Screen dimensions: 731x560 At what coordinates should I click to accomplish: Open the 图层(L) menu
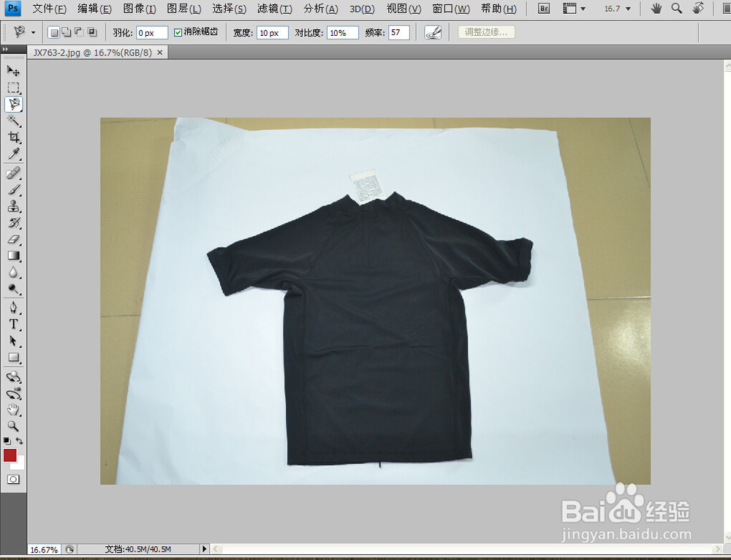point(183,9)
